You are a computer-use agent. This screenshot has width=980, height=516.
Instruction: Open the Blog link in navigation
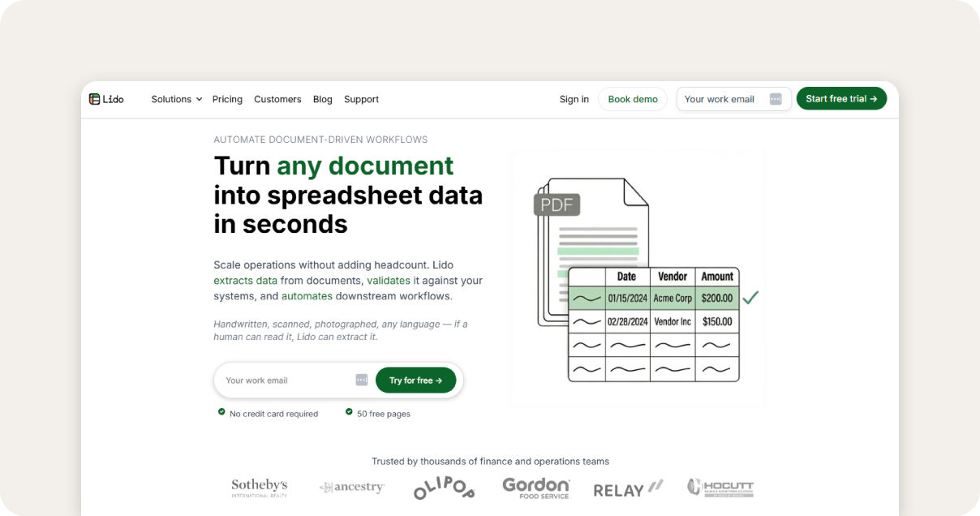323,99
